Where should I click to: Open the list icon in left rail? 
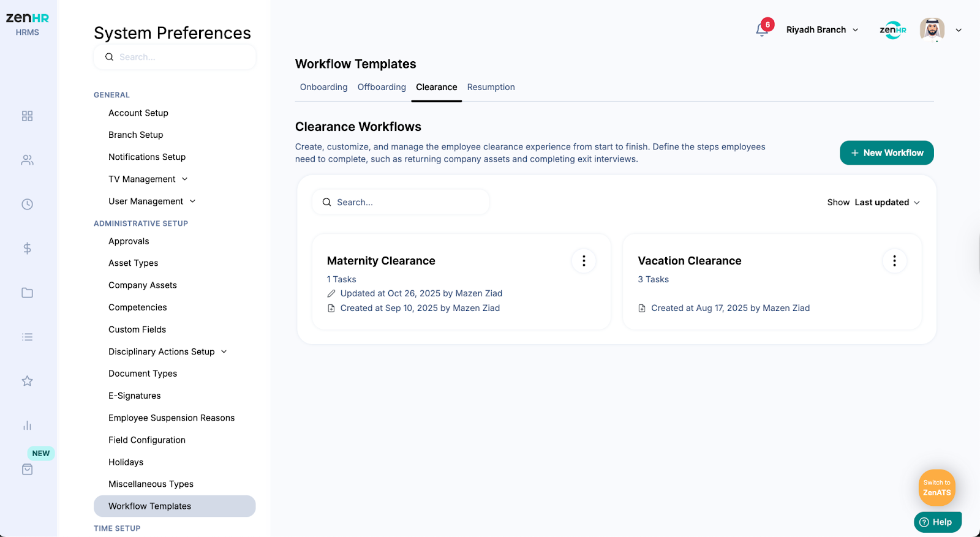coord(27,337)
